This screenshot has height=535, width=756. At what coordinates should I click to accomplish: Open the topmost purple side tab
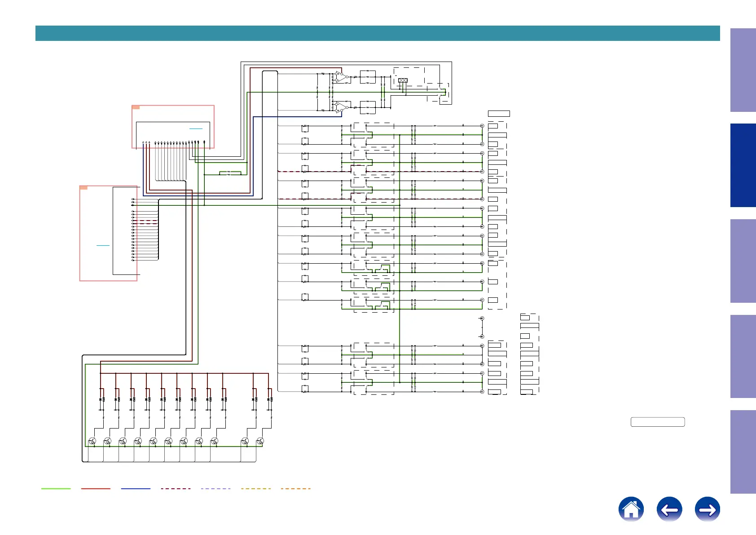click(743, 70)
